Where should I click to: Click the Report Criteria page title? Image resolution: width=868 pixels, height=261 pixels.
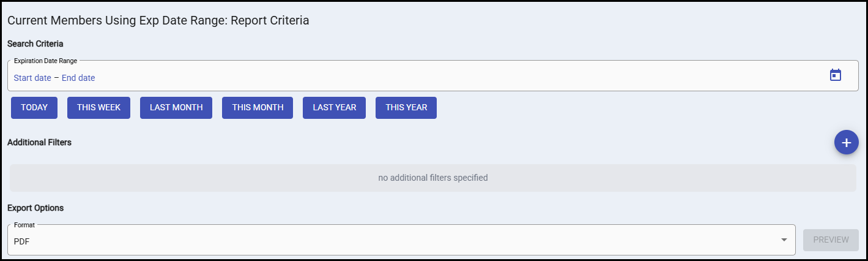[x=158, y=21]
